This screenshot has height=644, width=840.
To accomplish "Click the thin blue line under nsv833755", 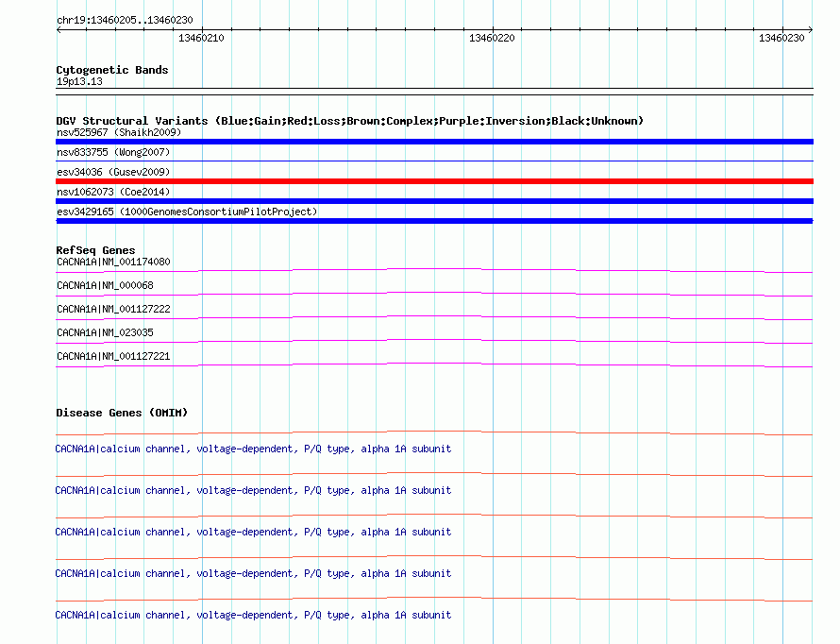I will click(434, 161).
